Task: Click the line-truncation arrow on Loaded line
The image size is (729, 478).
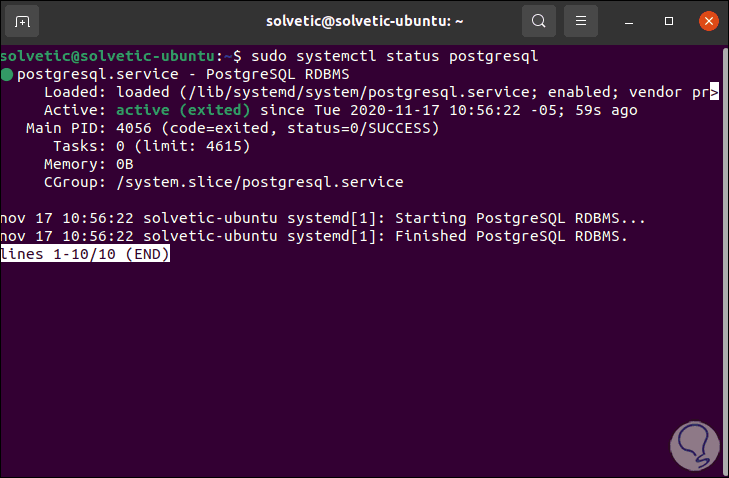Action: point(714,93)
